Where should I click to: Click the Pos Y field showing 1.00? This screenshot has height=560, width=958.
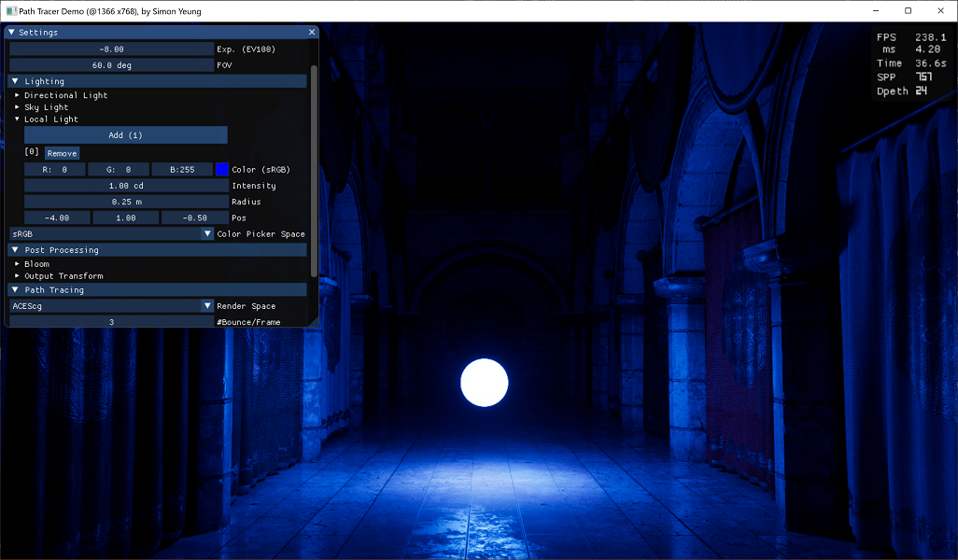pos(126,217)
